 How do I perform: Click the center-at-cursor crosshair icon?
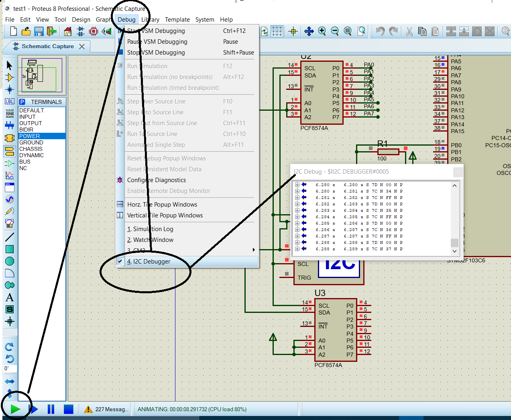point(293,31)
